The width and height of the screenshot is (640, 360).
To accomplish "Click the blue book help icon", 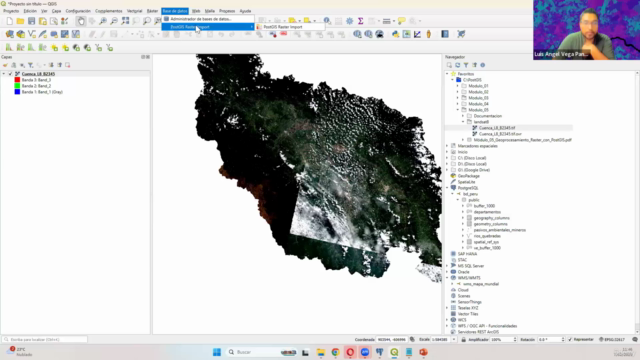I will click(x=444, y=34).
